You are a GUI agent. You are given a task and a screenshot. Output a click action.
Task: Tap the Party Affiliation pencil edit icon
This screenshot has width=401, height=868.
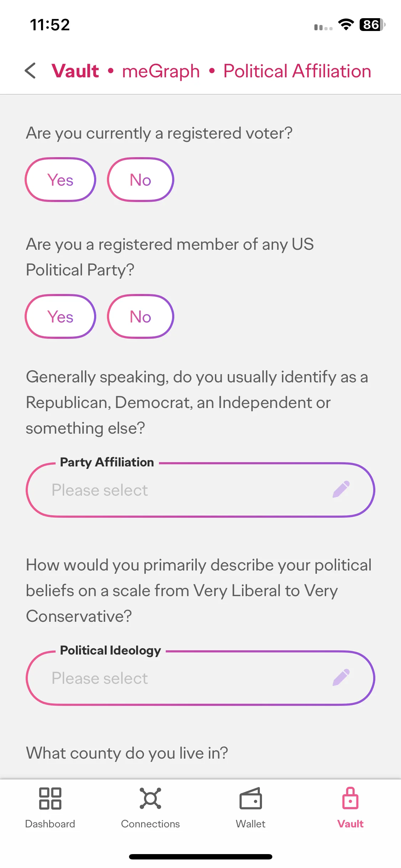click(341, 490)
